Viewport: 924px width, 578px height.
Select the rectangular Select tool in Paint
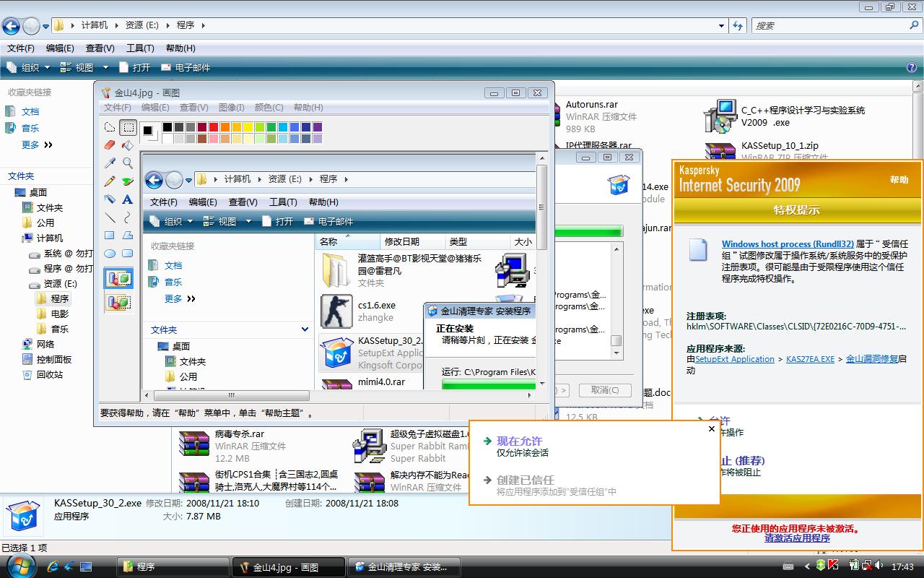pyautogui.click(x=128, y=128)
